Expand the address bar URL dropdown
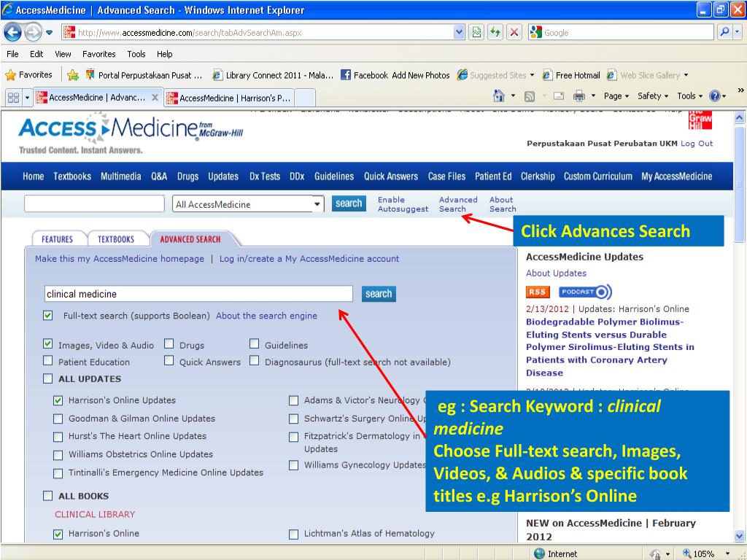This screenshot has width=747, height=560. coord(458,32)
